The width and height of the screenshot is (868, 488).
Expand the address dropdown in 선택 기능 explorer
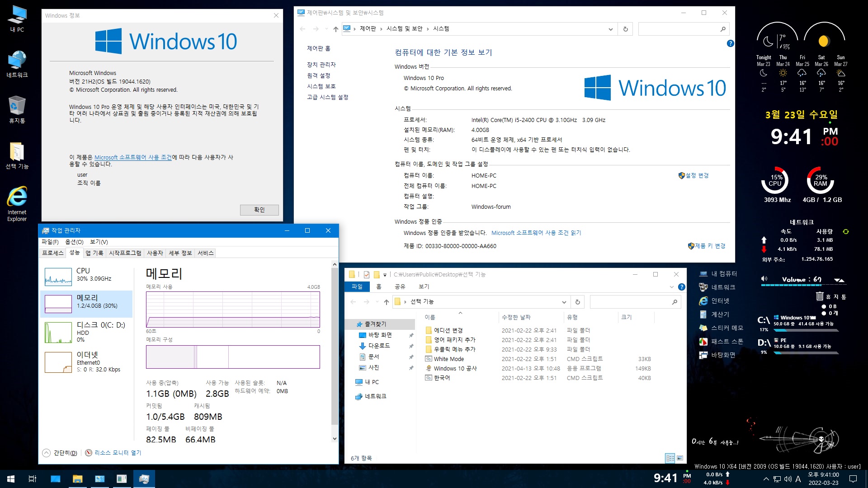564,302
